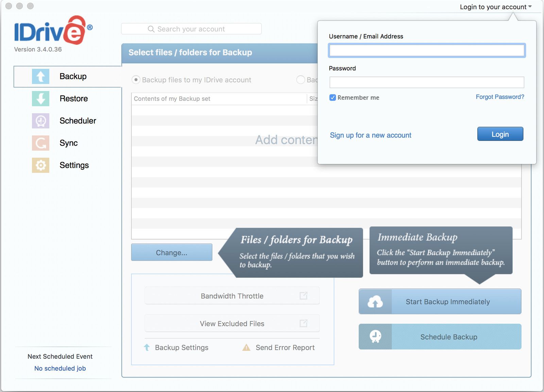
Task: Open the Settings section label
Action: pyautogui.click(x=74, y=165)
